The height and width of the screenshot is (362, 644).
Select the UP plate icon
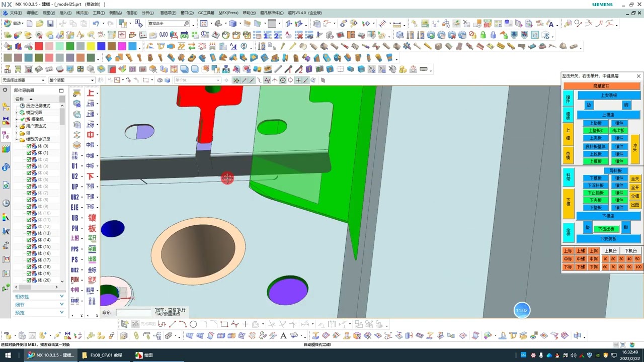75,187
